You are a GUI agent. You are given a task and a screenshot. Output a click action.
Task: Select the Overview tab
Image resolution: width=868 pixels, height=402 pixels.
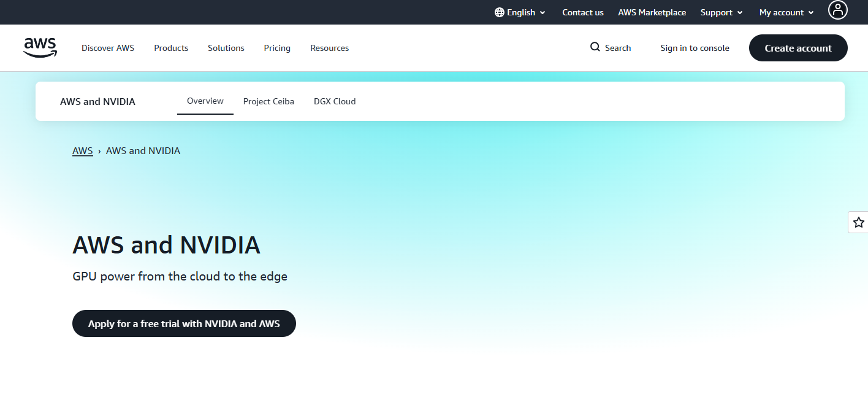(205, 101)
